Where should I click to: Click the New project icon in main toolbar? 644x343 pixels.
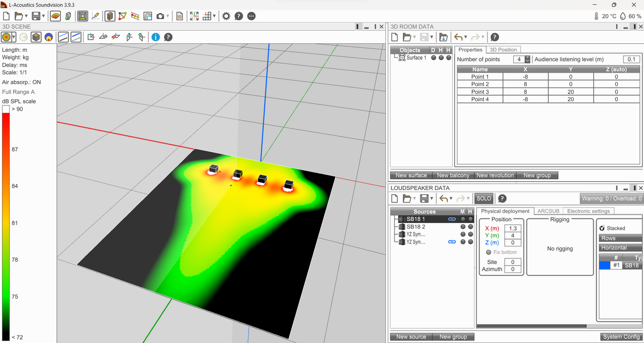[7, 16]
